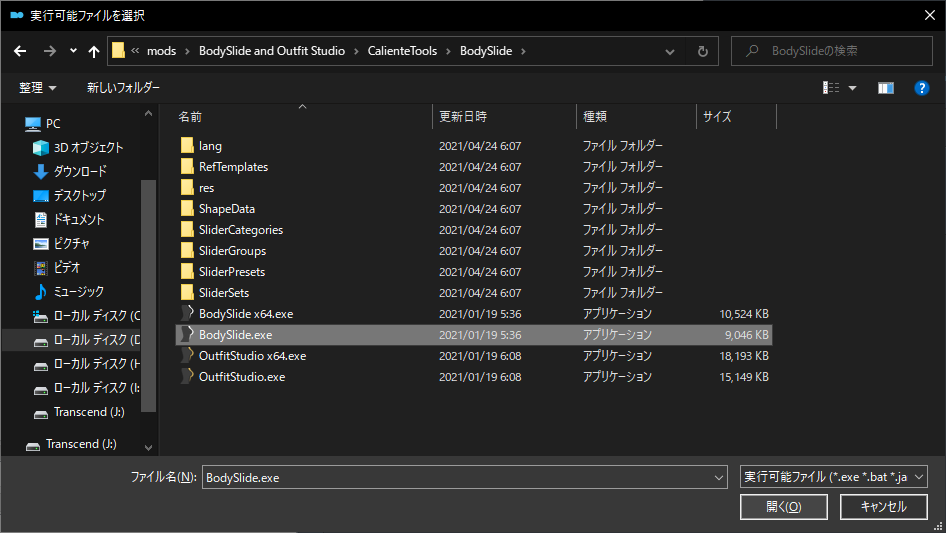Expand the file name combo box

(718, 478)
